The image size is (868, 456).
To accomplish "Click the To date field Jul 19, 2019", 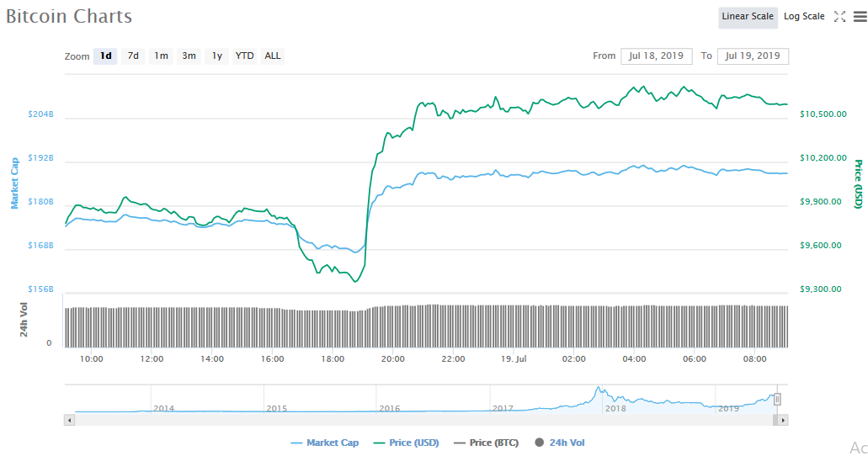I will point(753,56).
